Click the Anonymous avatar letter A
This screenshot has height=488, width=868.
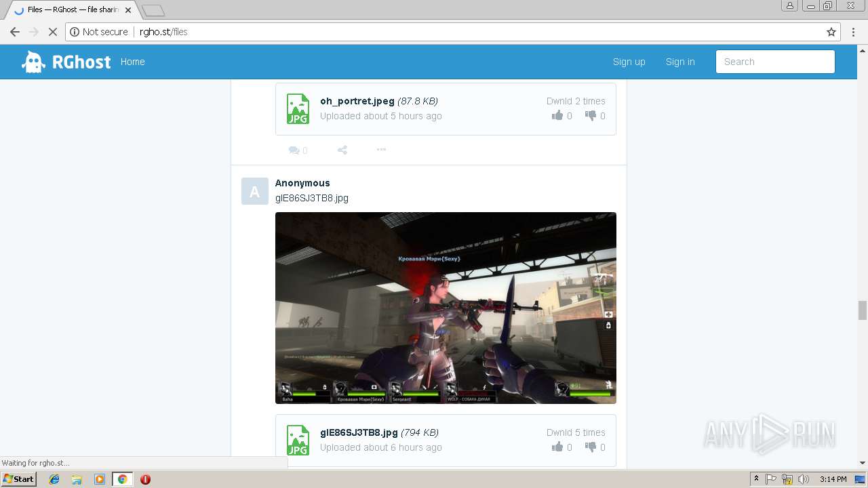pyautogui.click(x=255, y=191)
